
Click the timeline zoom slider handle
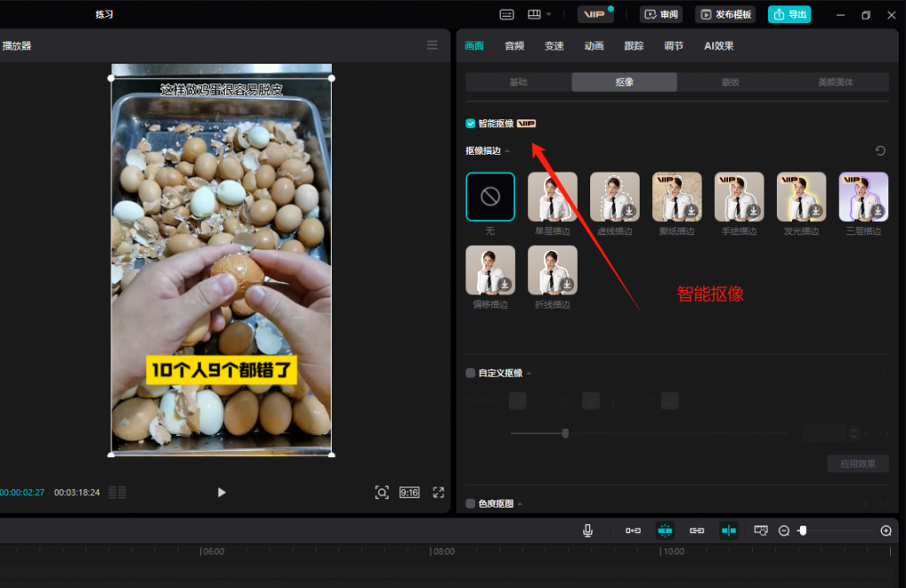coord(802,531)
